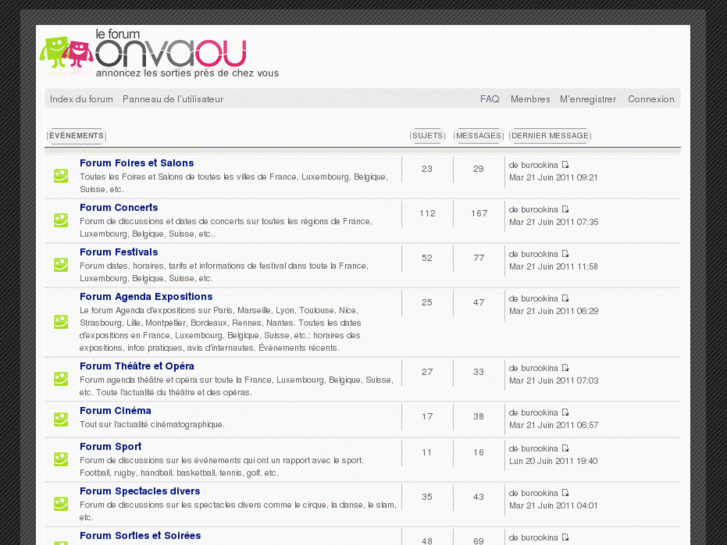Image resolution: width=727 pixels, height=545 pixels.
Task: Open Forum Festivals
Action: (119, 252)
